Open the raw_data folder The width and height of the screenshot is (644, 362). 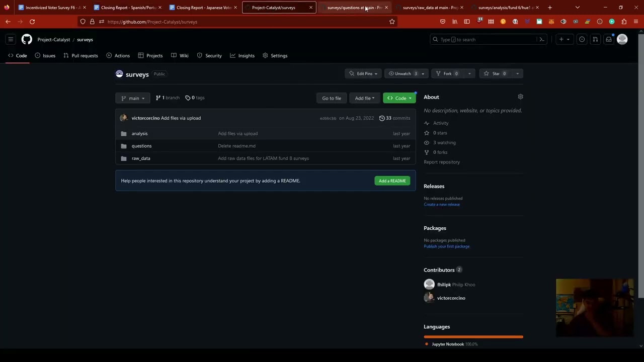tap(141, 158)
